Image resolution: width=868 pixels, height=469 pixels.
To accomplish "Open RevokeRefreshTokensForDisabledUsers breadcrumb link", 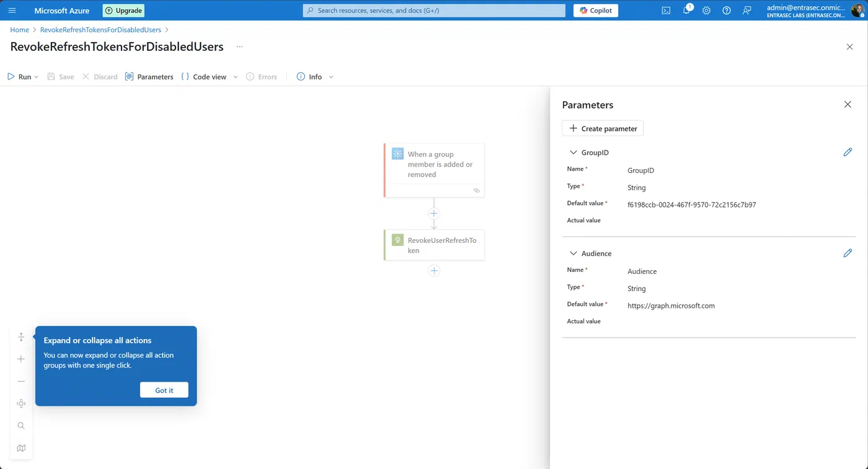I will click(100, 30).
